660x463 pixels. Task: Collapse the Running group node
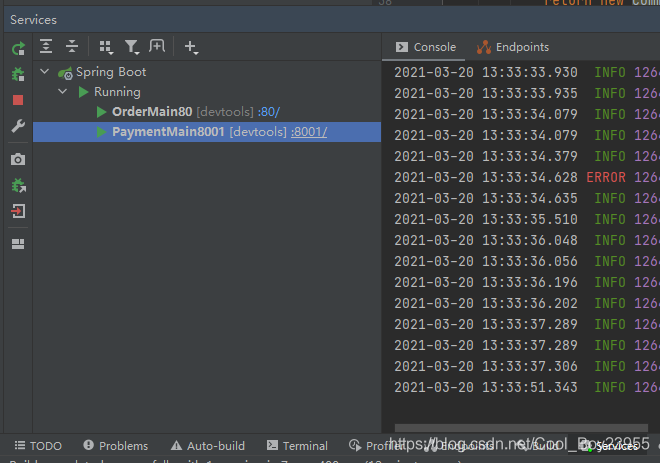(x=62, y=91)
